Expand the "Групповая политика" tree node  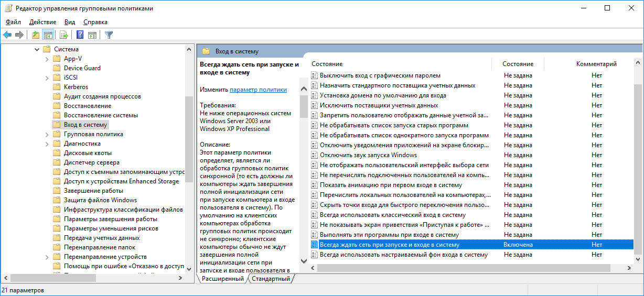point(47,134)
